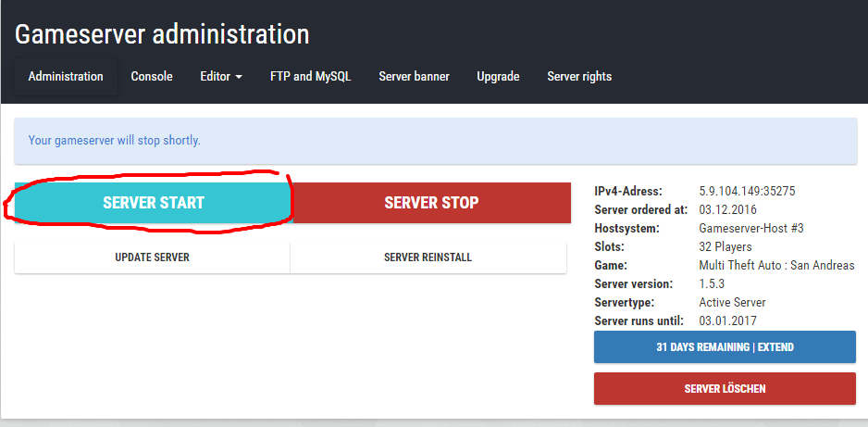Select the IPv4 address 5.9.104.149:35275

747,192
